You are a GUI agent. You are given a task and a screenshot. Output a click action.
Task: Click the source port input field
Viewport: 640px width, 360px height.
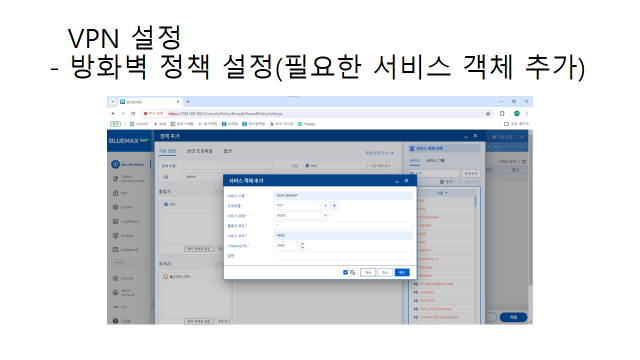[x=343, y=225]
